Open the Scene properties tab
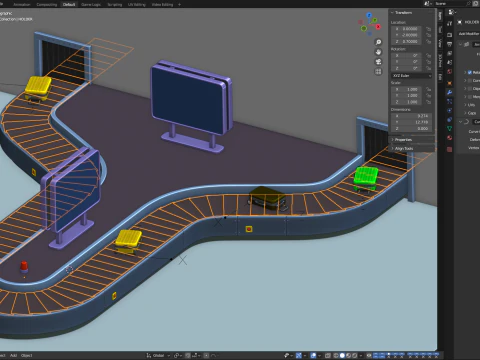The height and width of the screenshot is (360, 480). click(449, 62)
